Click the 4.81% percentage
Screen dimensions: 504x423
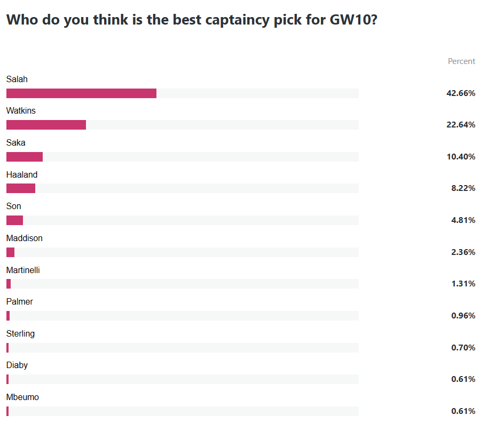[x=463, y=220]
